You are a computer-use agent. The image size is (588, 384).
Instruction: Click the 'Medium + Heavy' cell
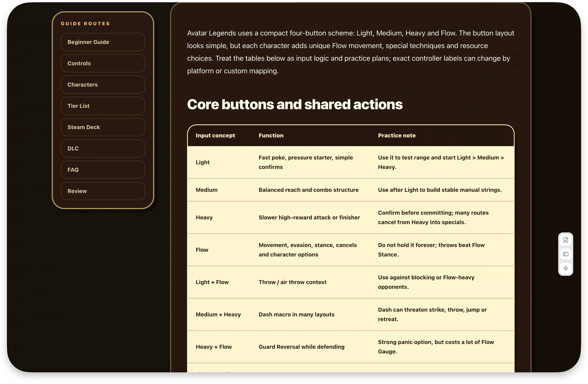click(x=218, y=314)
